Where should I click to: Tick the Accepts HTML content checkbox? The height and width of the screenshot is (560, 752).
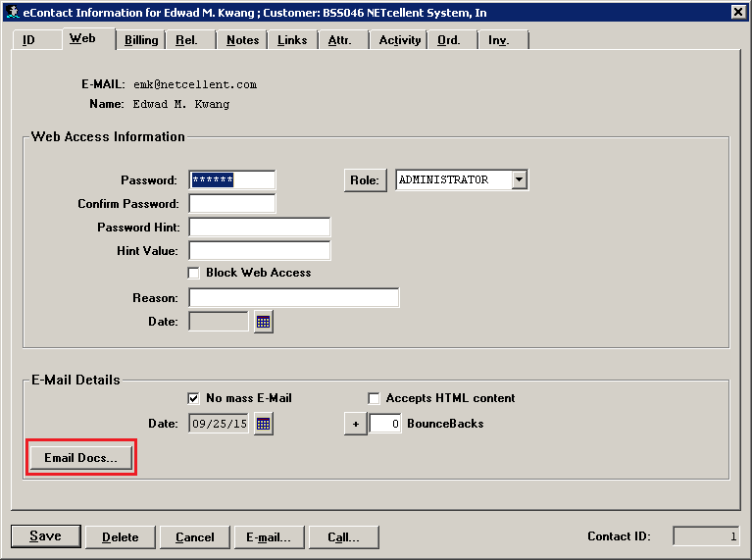click(374, 398)
